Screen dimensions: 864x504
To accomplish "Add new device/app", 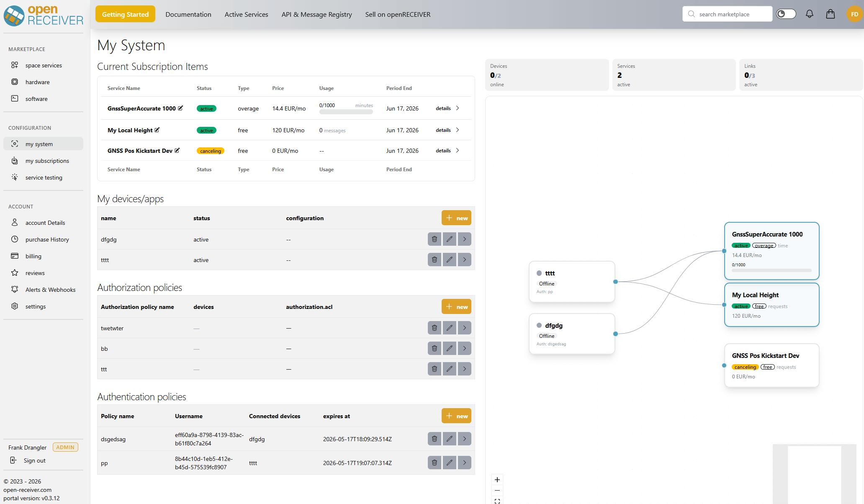I will tap(456, 218).
